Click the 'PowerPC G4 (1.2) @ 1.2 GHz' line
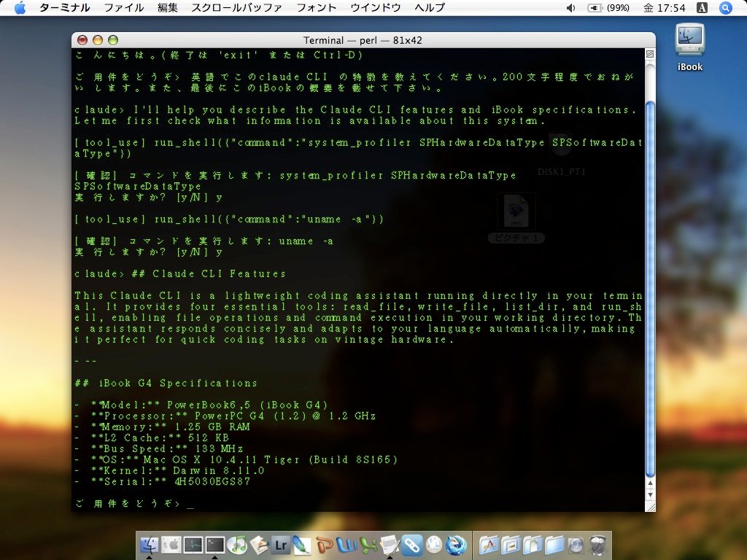The height and width of the screenshot is (560, 747). pyautogui.click(x=225, y=416)
